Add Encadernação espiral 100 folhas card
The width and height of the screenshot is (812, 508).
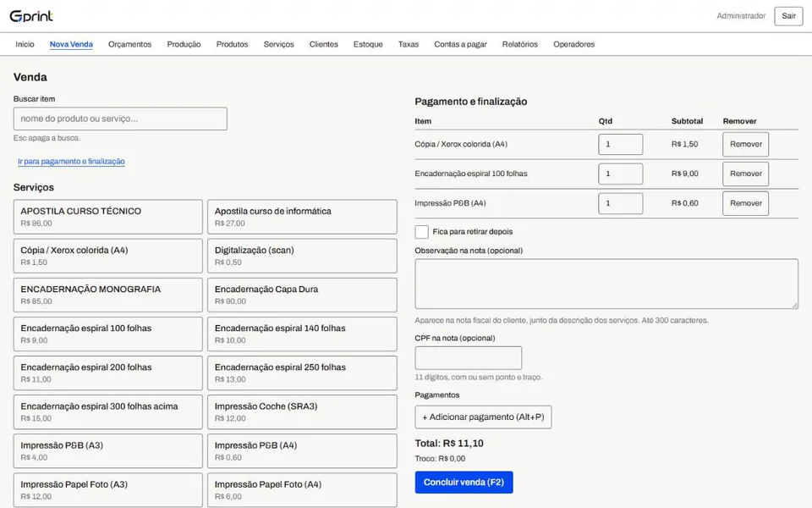[x=107, y=334]
